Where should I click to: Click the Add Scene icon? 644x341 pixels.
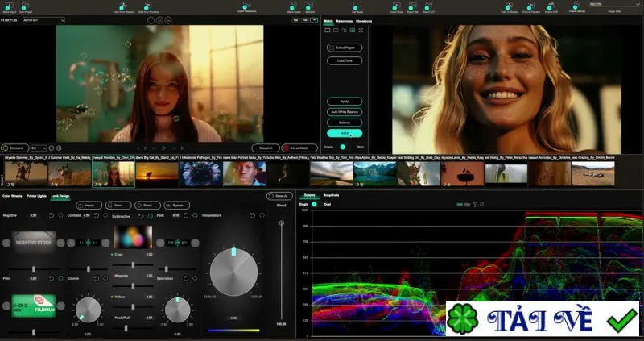(x=357, y=6)
